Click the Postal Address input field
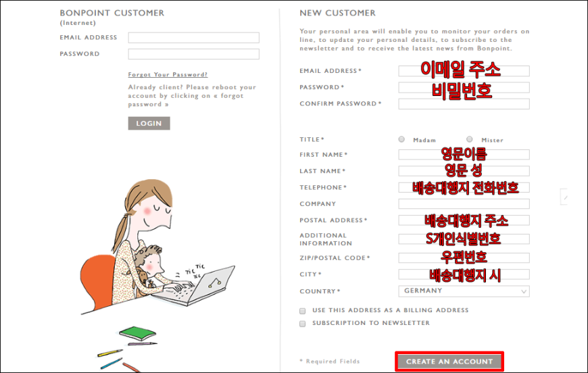Viewport: 588px width, 373px height. click(x=464, y=220)
